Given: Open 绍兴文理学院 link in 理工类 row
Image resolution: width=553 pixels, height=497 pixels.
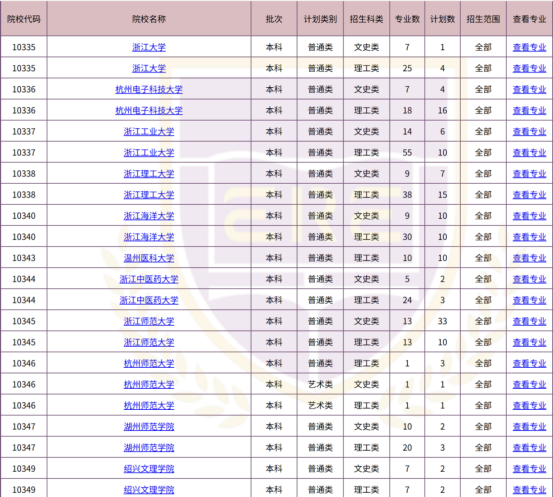Looking at the screenshot, I should click(x=149, y=490).
